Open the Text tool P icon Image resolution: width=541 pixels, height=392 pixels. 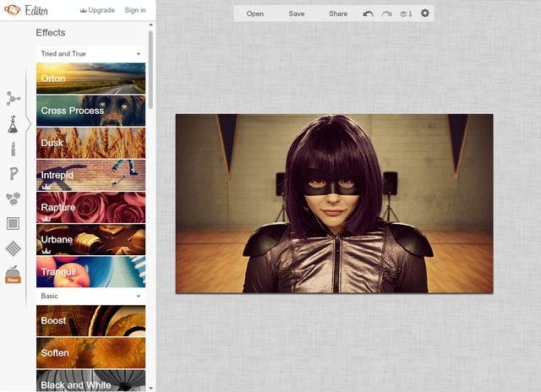(x=14, y=174)
